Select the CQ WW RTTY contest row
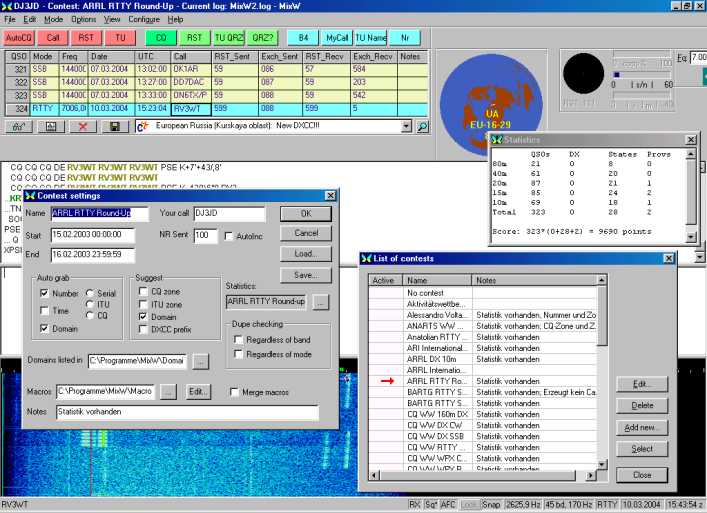The height and width of the screenshot is (513, 707). pos(483,447)
